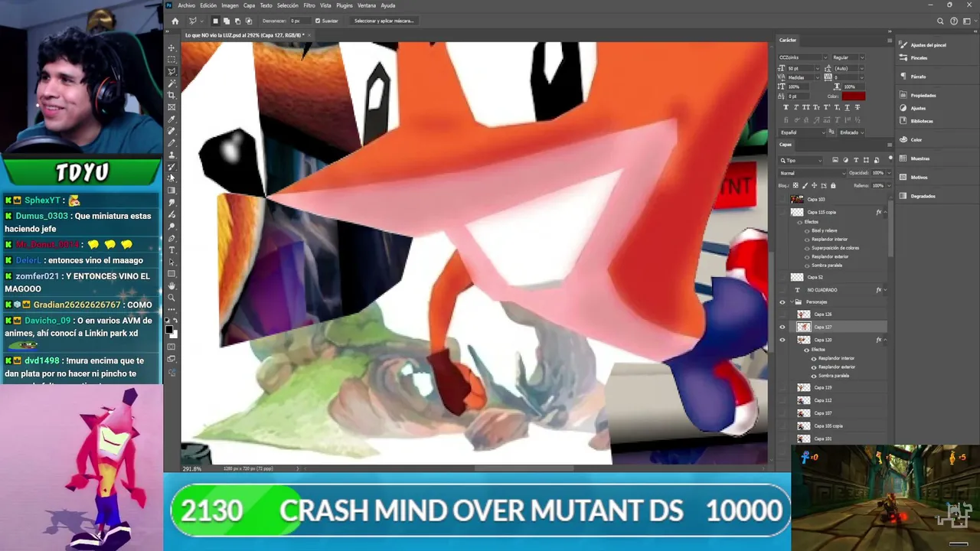980x551 pixels.
Task: Open the Normal blend mode dropdown
Action: point(812,173)
